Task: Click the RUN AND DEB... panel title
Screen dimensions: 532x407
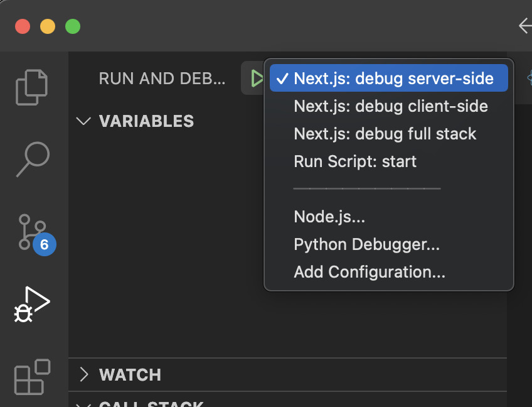Action: (x=162, y=79)
